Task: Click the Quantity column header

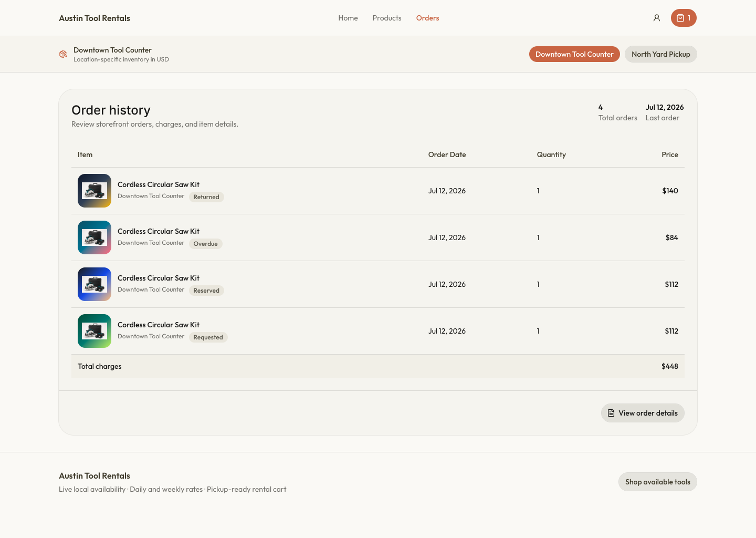Action: 551,154
